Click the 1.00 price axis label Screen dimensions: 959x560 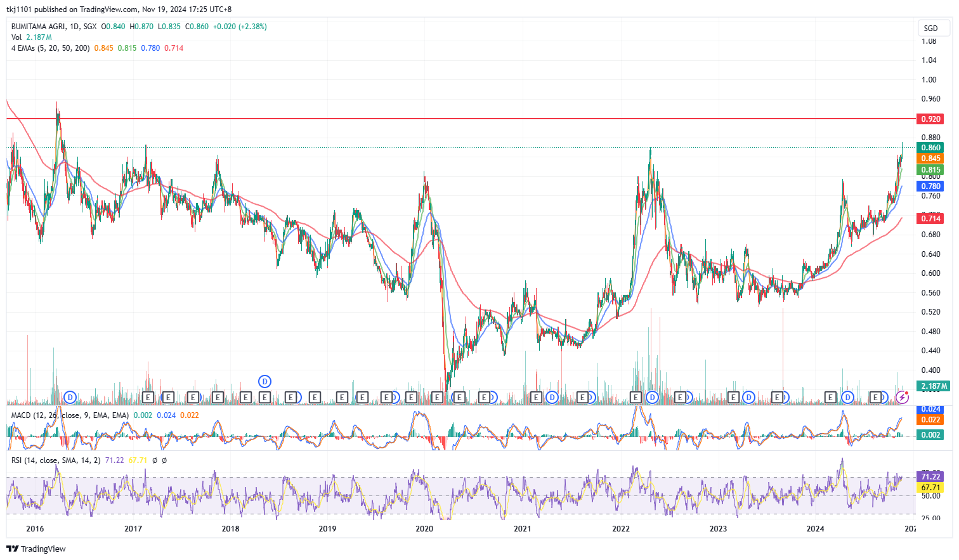pyautogui.click(x=929, y=80)
